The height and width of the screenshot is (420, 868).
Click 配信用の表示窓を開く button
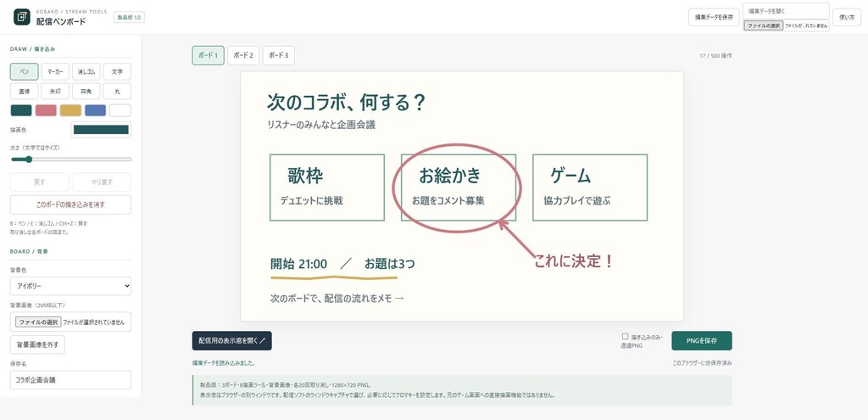[x=232, y=341]
